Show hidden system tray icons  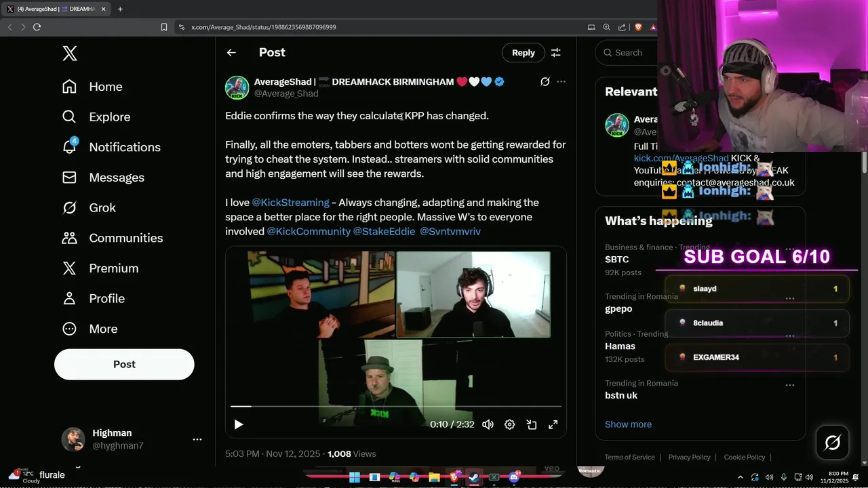(740, 477)
